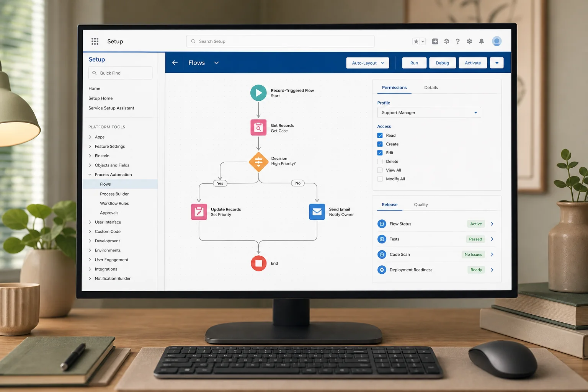Image resolution: width=588 pixels, height=392 pixels.
Task: Click the Deployment Readiness row icon
Action: point(382,270)
